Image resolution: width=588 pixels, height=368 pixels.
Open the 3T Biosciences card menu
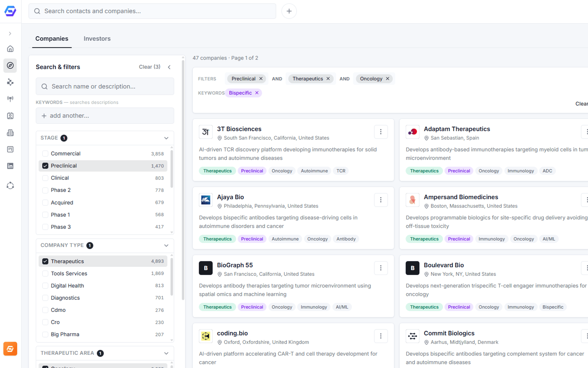click(x=381, y=132)
